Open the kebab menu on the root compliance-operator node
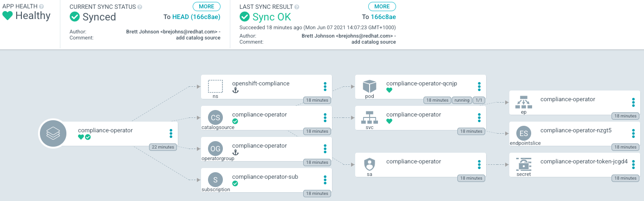The width and height of the screenshot is (644, 201). coord(171,133)
